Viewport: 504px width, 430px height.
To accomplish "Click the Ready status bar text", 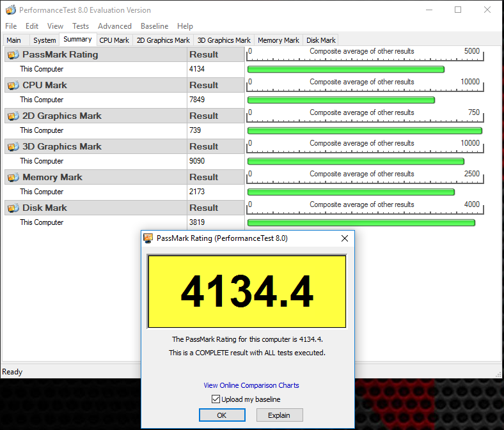I will (12, 372).
